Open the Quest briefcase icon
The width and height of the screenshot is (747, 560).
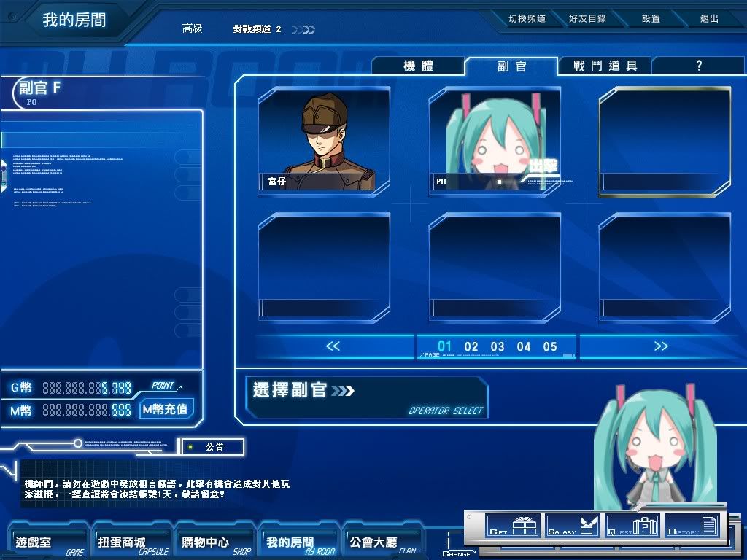point(632,526)
